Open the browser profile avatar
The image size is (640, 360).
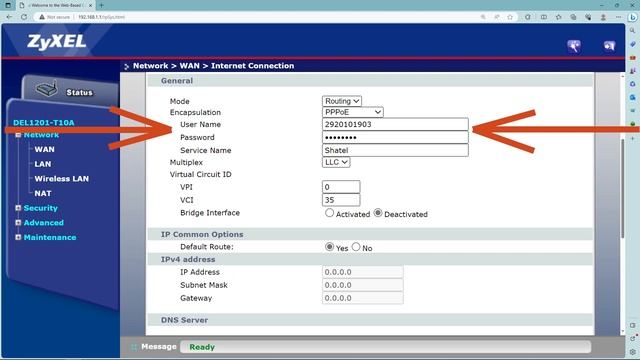pyautogui.click(x=603, y=17)
